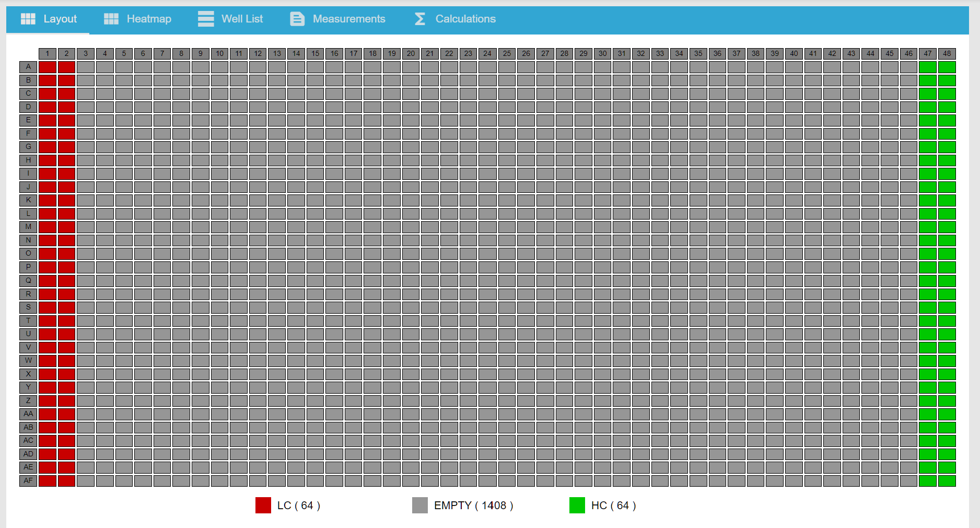Select column header 24
Screen dimensions: 980x528
(487, 53)
